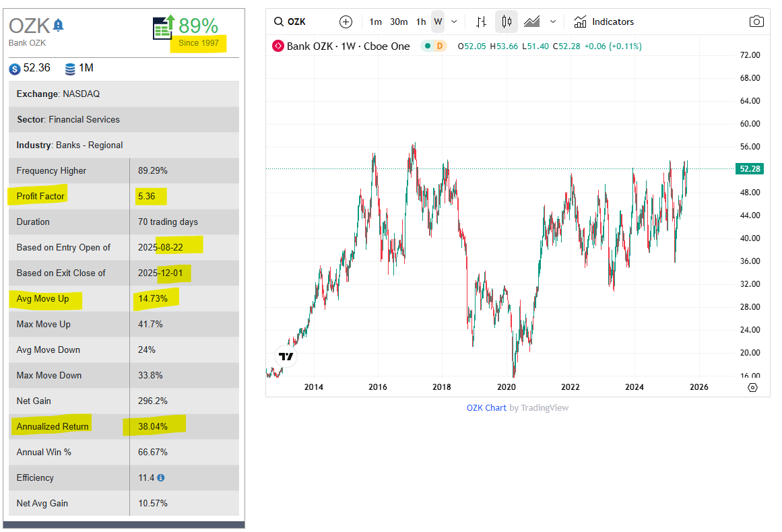
Task: Click the stacked-coins volume icon
Action: point(70,69)
